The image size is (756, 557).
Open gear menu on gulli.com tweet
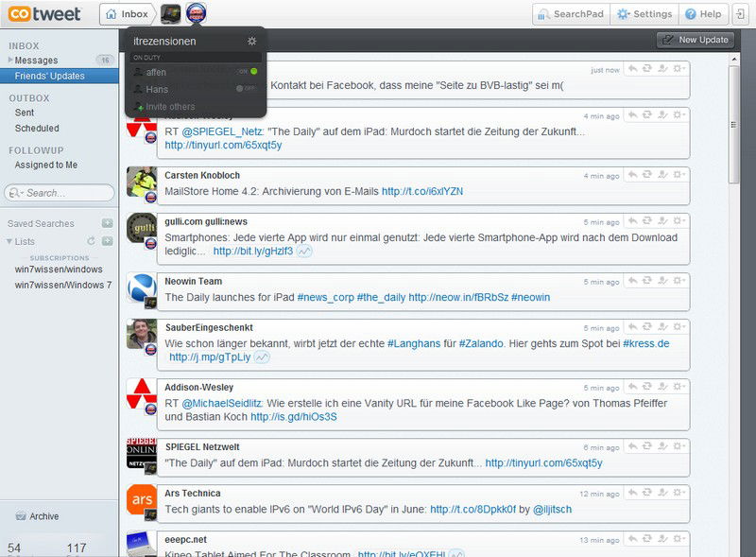(679, 220)
